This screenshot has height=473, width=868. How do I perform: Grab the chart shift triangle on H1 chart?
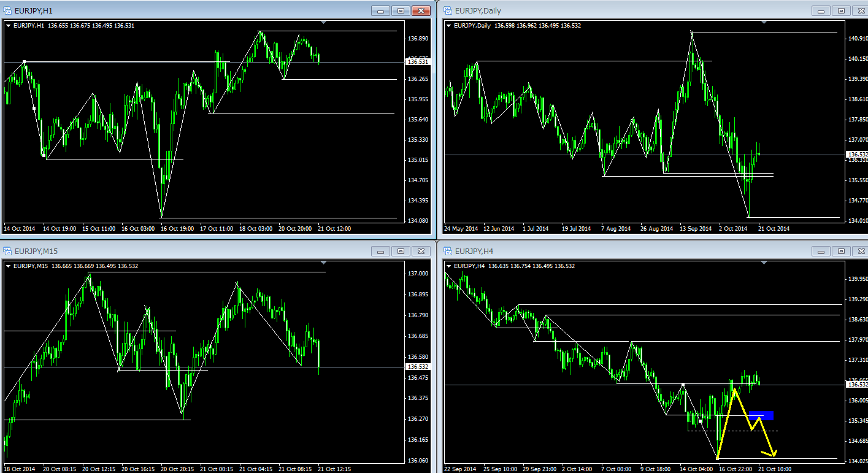click(325, 22)
